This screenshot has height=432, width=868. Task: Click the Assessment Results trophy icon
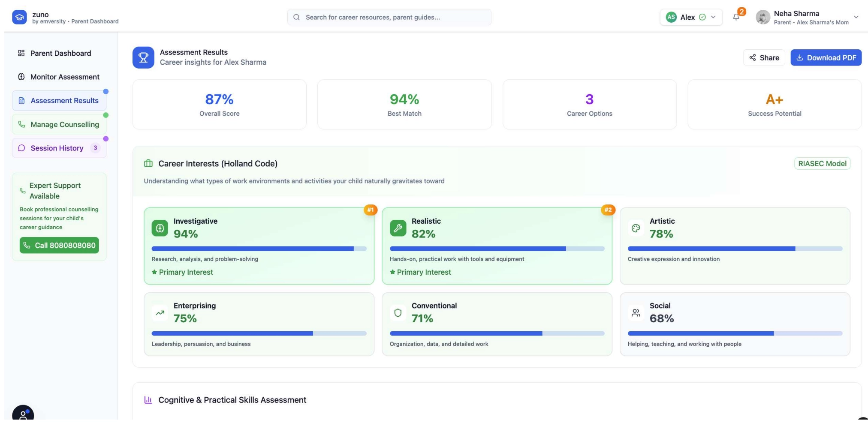pyautogui.click(x=143, y=57)
